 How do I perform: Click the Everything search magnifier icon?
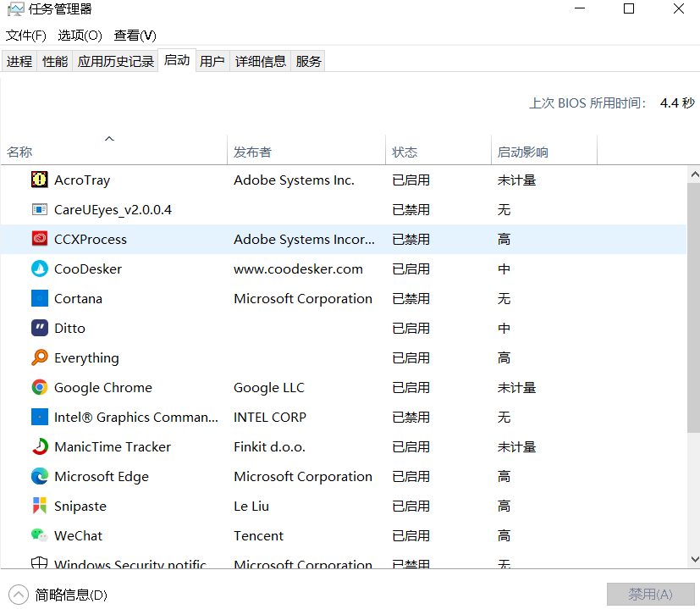(39, 357)
